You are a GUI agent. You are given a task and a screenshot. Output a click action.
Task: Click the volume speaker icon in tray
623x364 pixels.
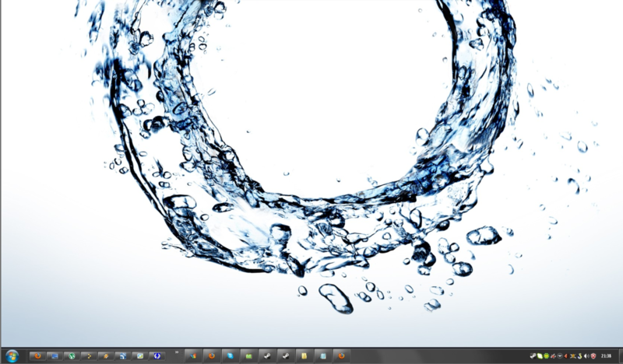(585, 355)
